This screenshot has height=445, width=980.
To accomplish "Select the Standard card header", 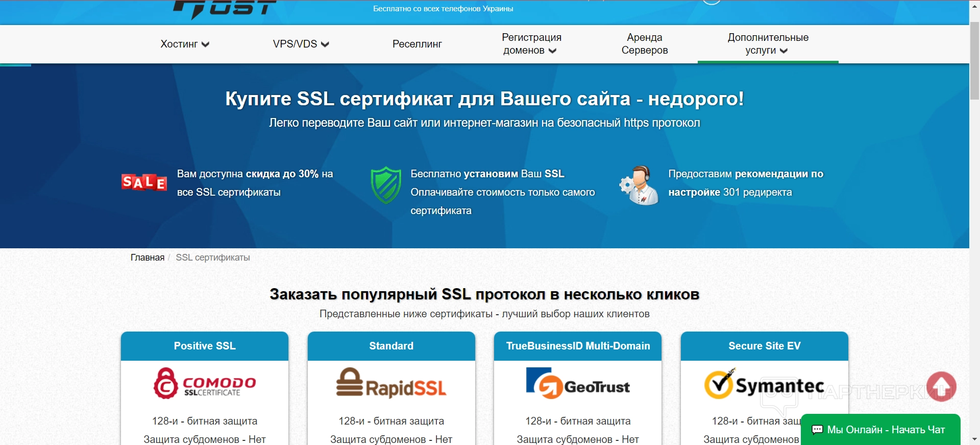I will (x=391, y=346).
